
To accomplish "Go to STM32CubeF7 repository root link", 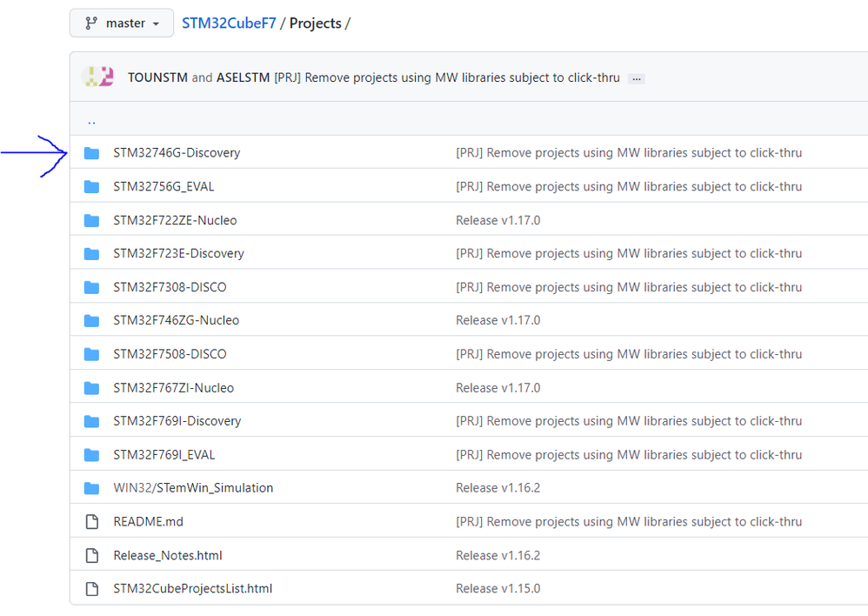I will pyautogui.click(x=229, y=23).
